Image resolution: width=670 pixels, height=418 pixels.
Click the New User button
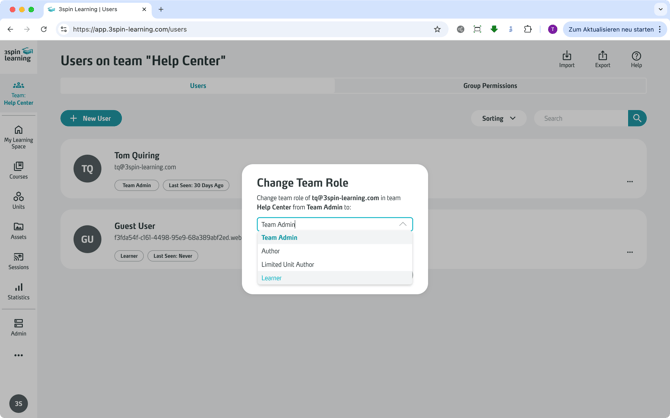91,118
